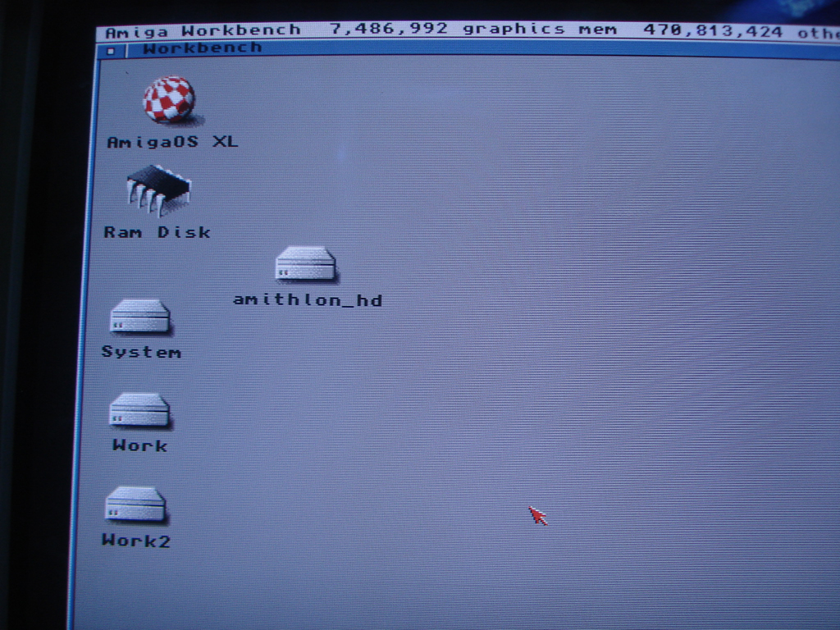Select the Work drive icon
The image size is (840, 630).
(139, 410)
